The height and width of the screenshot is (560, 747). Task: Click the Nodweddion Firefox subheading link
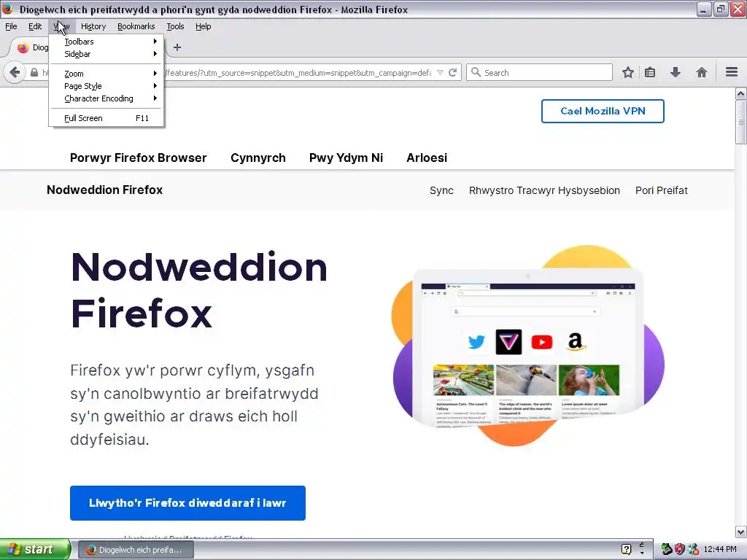[x=105, y=190]
